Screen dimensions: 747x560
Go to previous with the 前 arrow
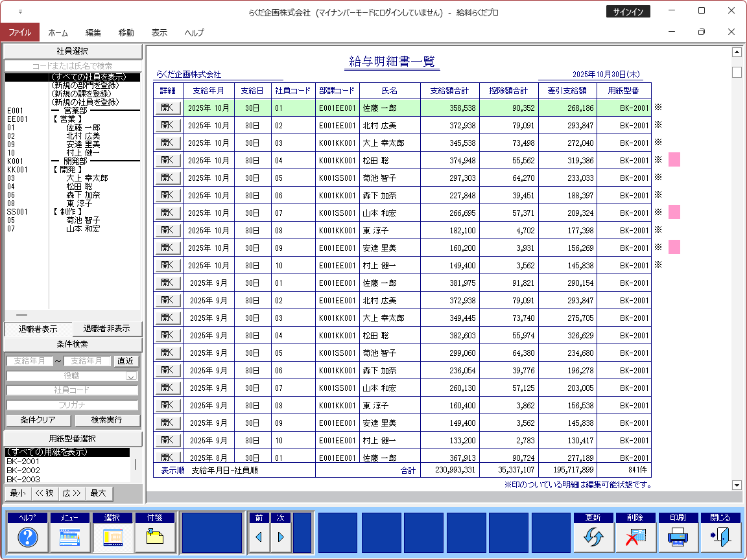coord(258,537)
